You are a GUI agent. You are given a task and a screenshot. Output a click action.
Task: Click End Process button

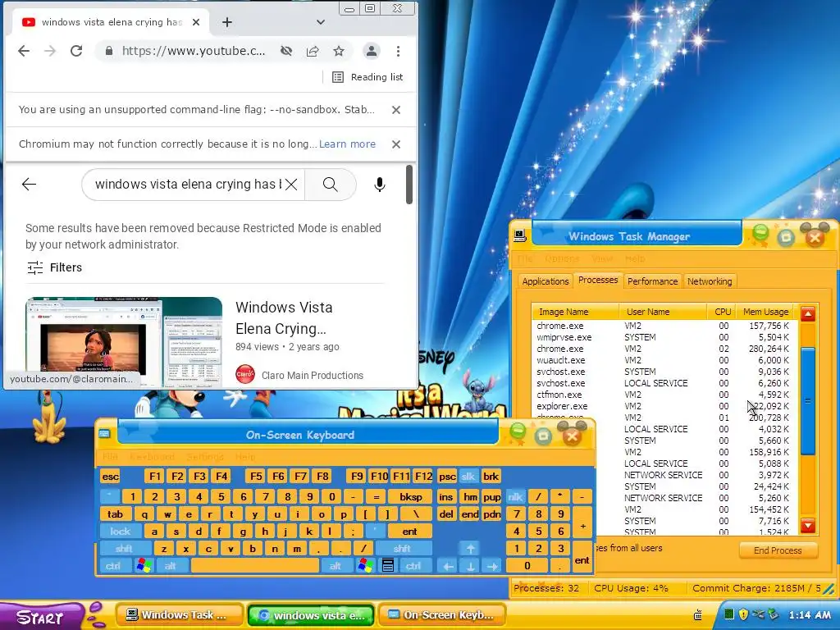point(778,550)
